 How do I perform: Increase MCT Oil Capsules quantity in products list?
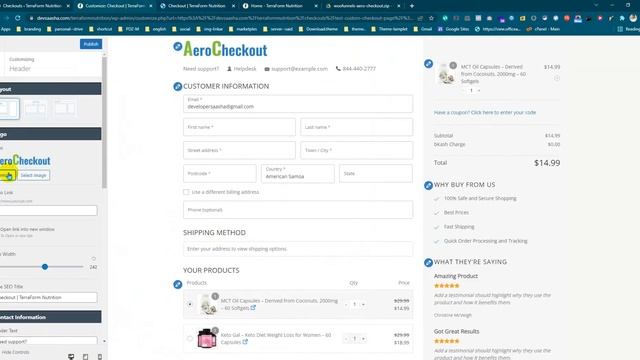(363, 304)
